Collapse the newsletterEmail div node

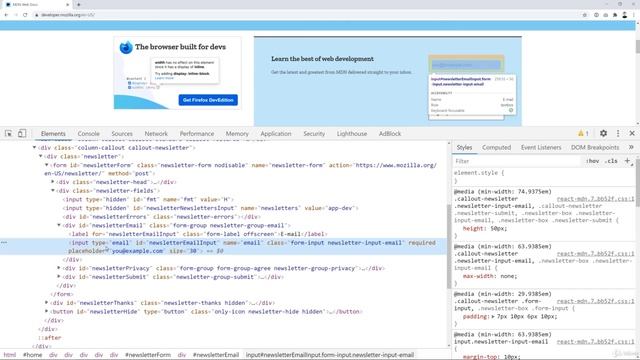click(59, 225)
